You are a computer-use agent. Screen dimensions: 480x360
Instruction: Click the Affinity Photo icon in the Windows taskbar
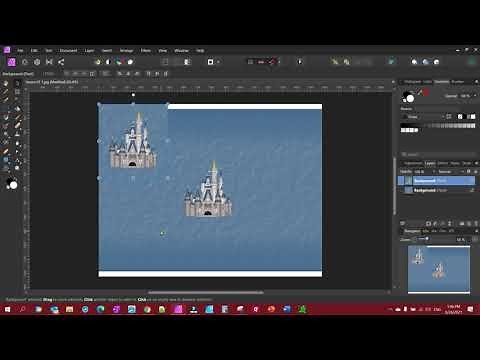178,309
